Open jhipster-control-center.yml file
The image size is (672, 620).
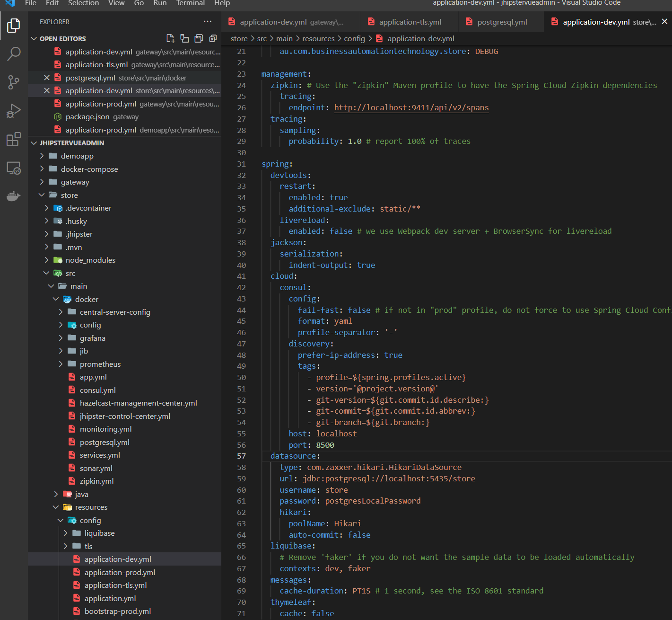[125, 416]
